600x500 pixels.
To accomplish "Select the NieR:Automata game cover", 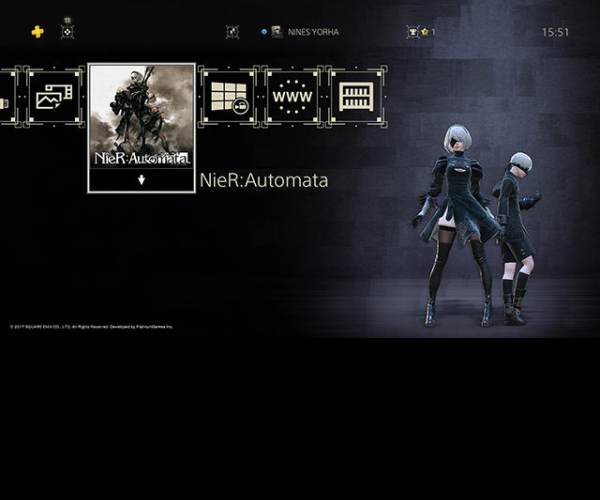I will pyautogui.click(x=142, y=116).
